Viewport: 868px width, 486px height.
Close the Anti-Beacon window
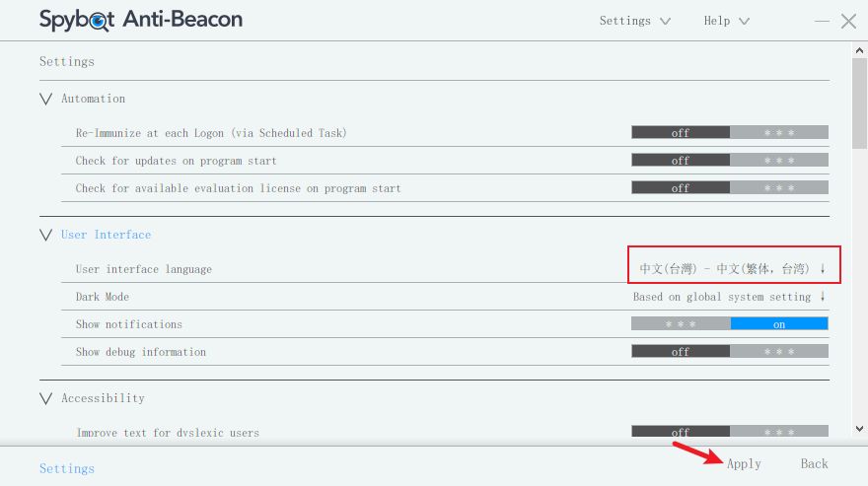pyautogui.click(x=848, y=21)
